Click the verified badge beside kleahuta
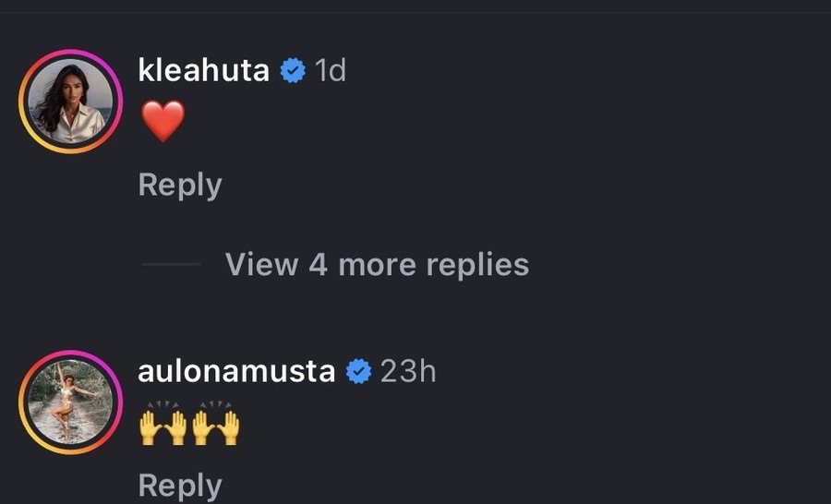 (x=293, y=70)
